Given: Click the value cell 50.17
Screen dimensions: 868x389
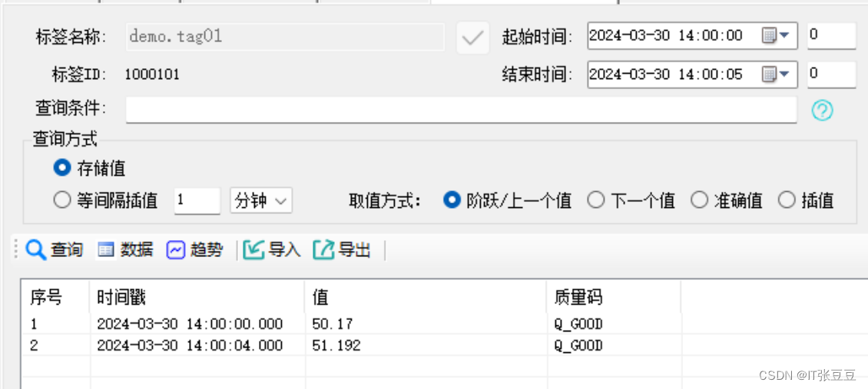Looking at the screenshot, I should pos(332,325).
